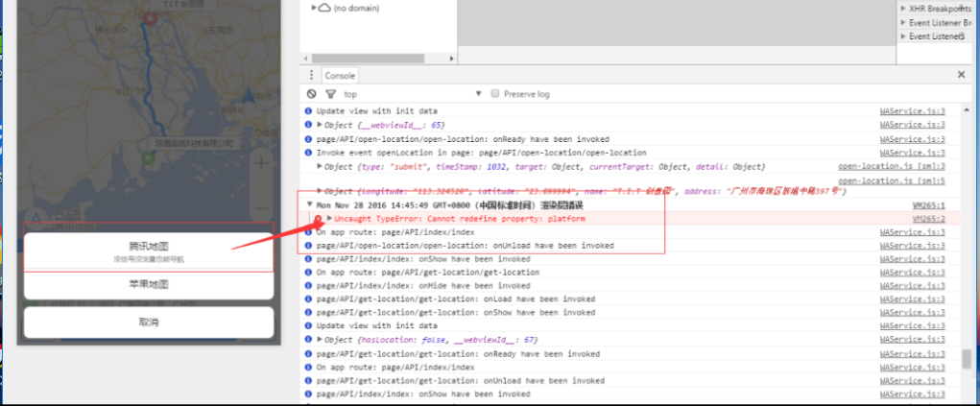Click the console filter funnel icon
The height and width of the screenshot is (406, 980).
click(330, 94)
